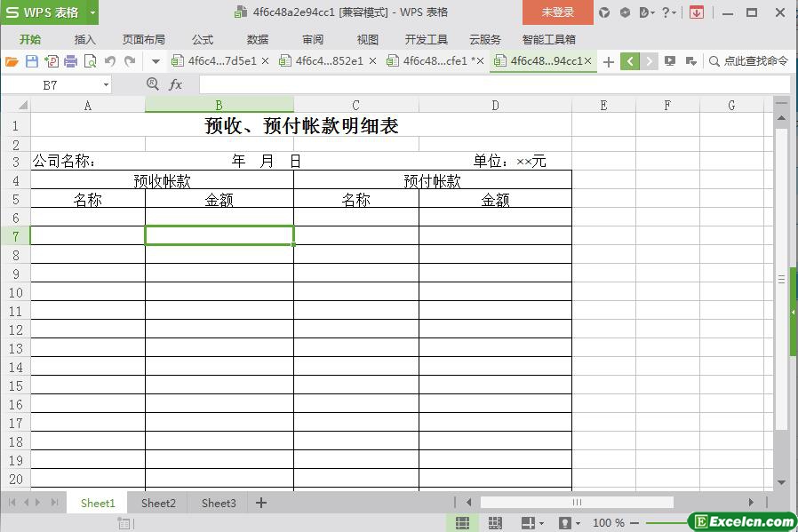798x532 pixels.
Task: Click the Print Preview icon
Action: [x=90, y=61]
